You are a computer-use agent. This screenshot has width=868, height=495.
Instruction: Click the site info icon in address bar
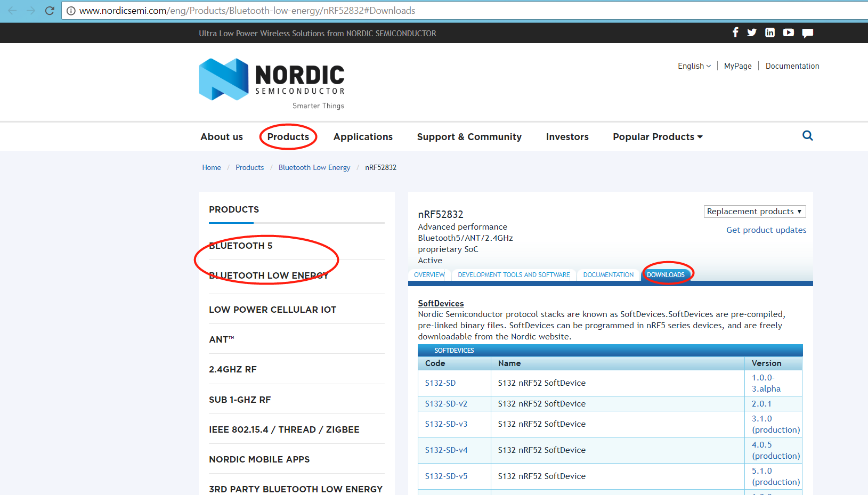point(71,11)
